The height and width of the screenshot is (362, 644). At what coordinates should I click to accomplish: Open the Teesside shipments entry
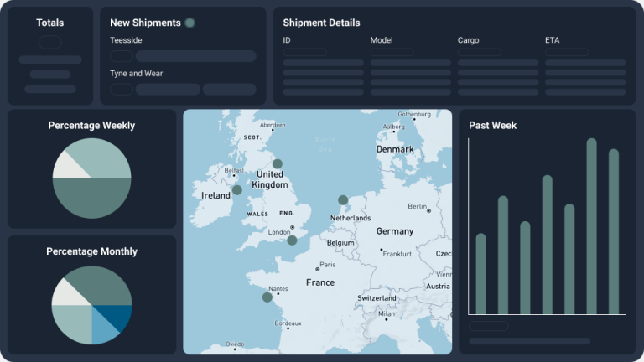coord(125,40)
